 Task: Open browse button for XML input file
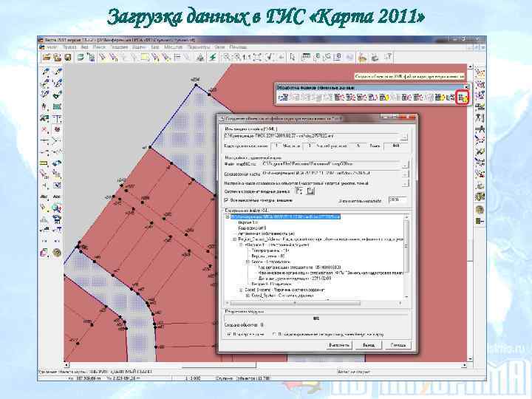pos(404,137)
